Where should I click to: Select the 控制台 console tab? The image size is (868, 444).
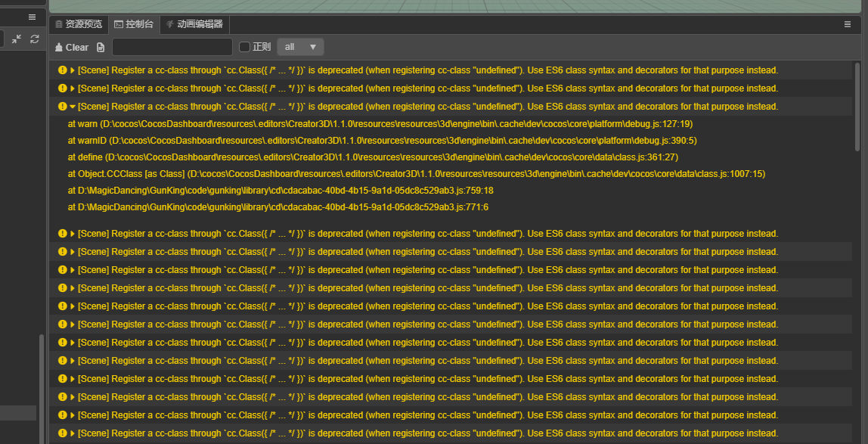tap(133, 24)
